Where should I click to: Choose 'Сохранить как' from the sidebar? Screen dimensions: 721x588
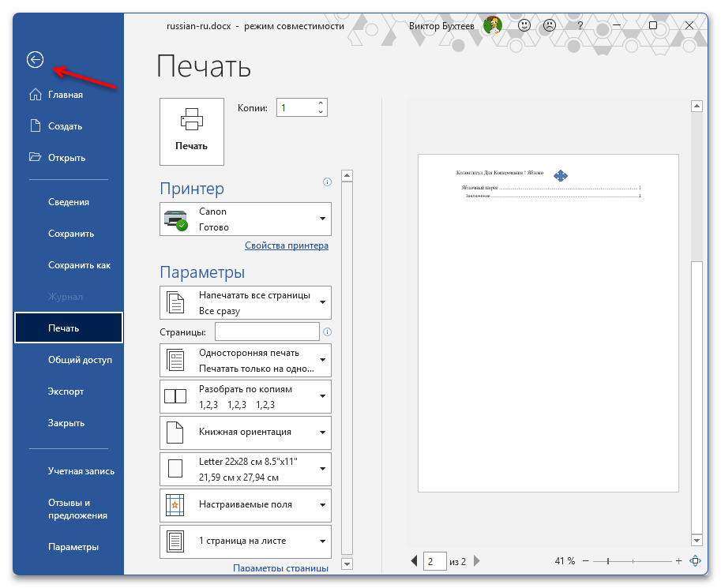[x=69, y=265]
